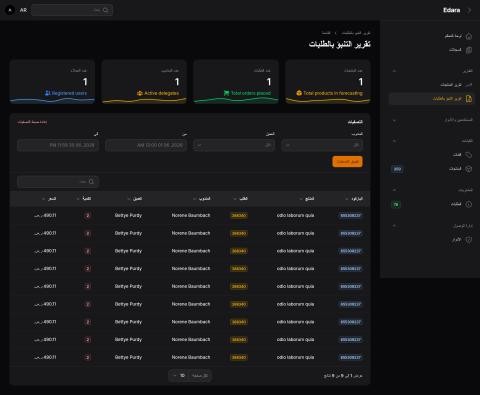Switch language using the AR selector

[x=23, y=10]
